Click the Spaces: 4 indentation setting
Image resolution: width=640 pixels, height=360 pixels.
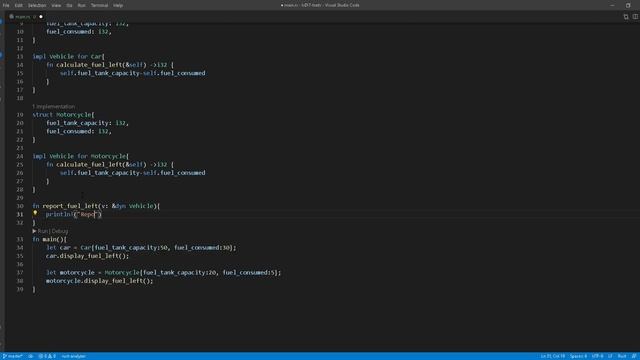coord(578,356)
